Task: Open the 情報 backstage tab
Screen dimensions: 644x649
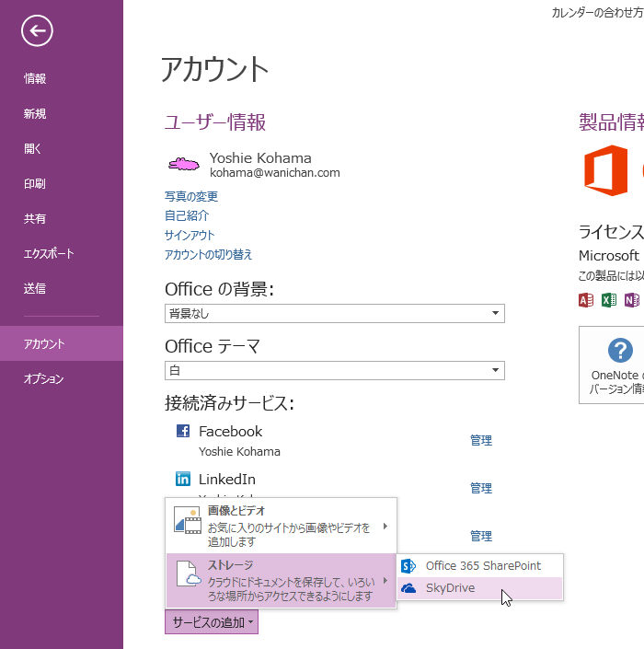Action: pos(62,78)
